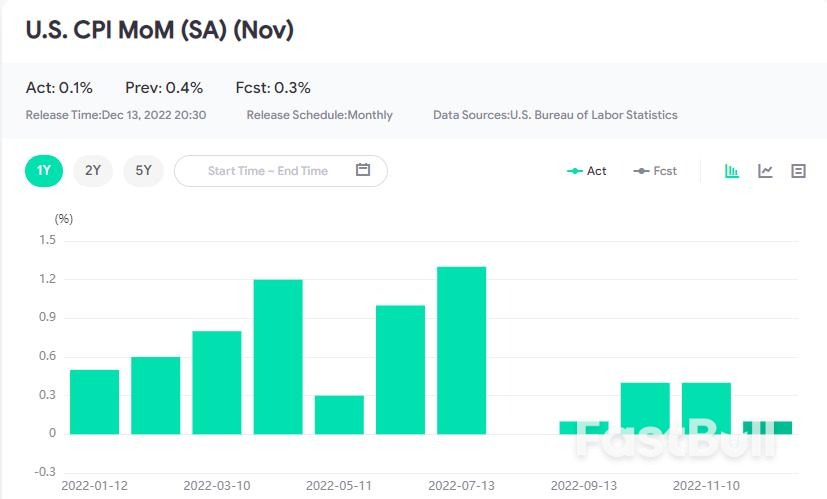The image size is (827, 499).
Task: Click the tallest bar near 2022-07-13
Action: pos(461,350)
